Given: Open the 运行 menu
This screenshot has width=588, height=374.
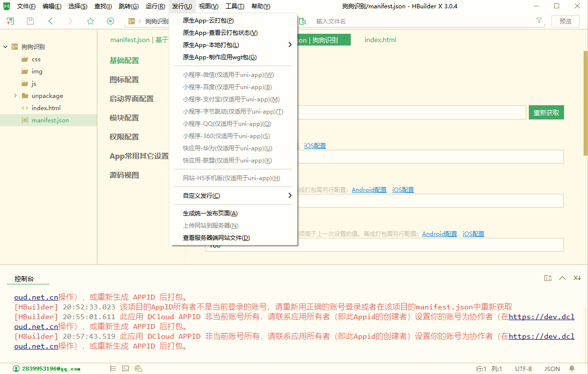Looking at the screenshot, I should tap(155, 6).
